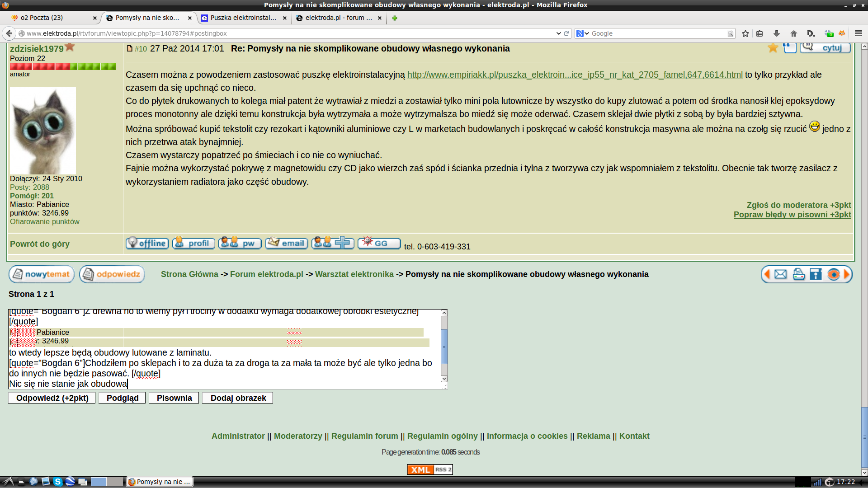Close the o2 Poczta tab
The height and width of the screenshot is (488, 868).
(x=95, y=18)
